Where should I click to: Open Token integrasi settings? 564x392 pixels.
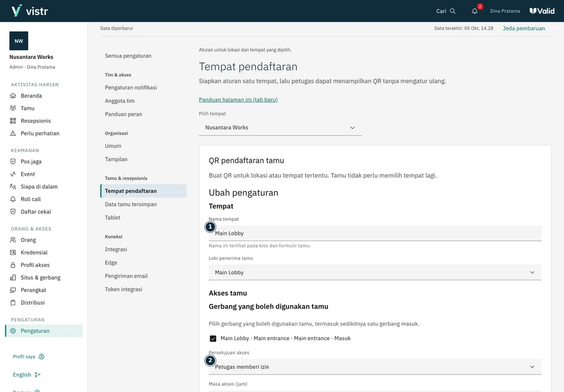[x=124, y=289]
